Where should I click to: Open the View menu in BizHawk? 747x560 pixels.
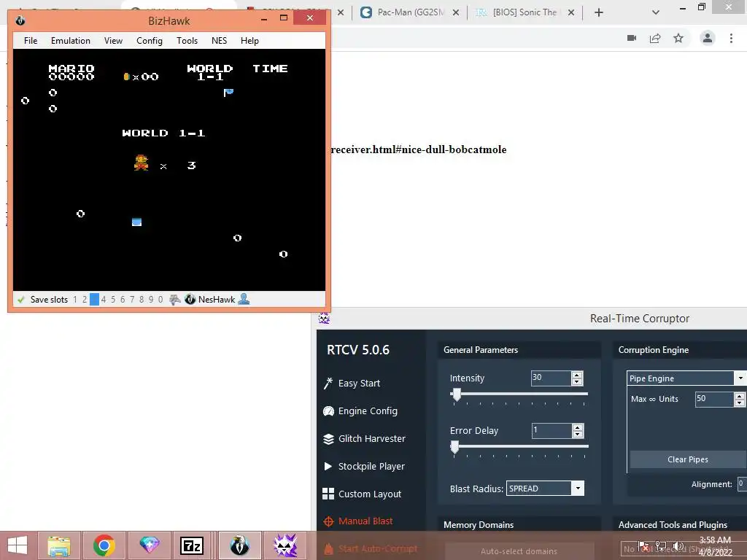[x=113, y=41]
